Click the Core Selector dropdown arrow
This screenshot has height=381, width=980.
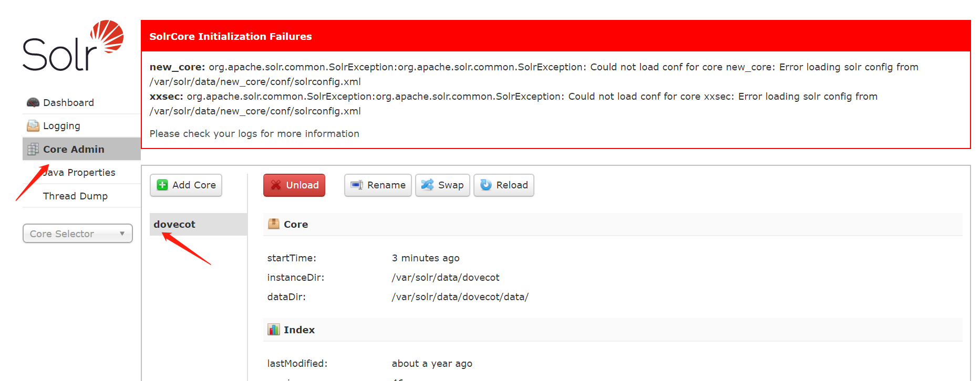(122, 234)
